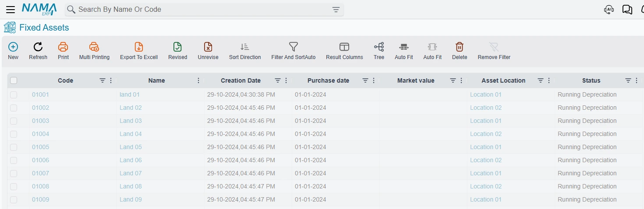Viewport: 644px width, 209px height.
Task: Click the first Auto Fit tool
Action: 404,51
